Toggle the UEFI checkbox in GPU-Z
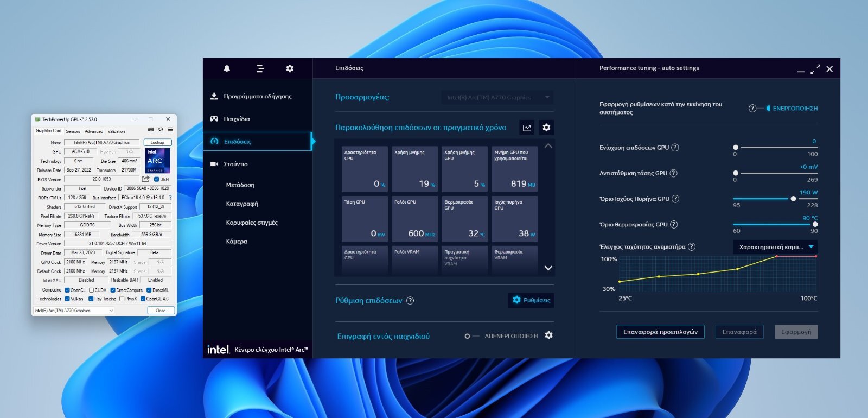This screenshot has height=418, width=868. tap(156, 179)
